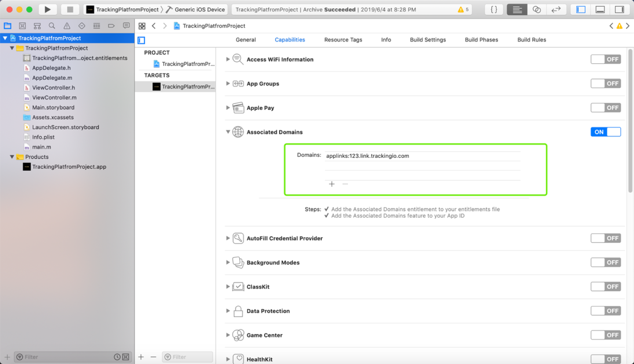Image resolution: width=634 pixels, height=364 pixels.
Task: Go back in editor history
Action: click(154, 26)
